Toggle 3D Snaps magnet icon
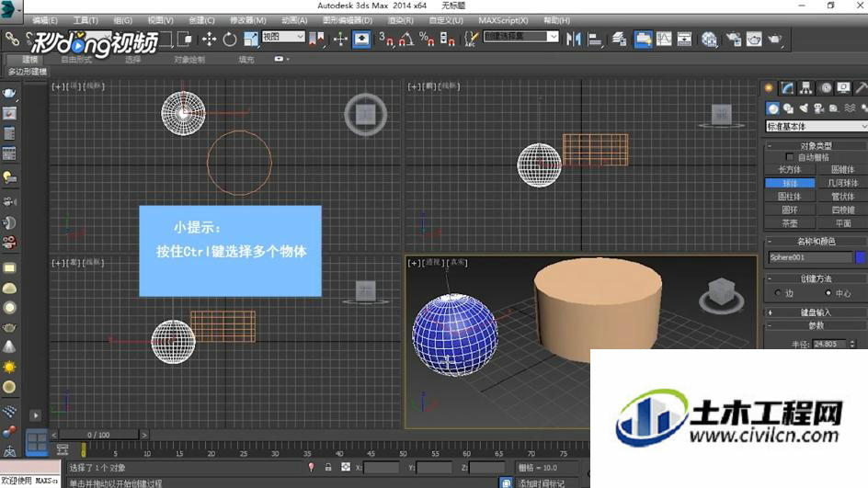The height and width of the screenshot is (488, 868). (x=386, y=39)
